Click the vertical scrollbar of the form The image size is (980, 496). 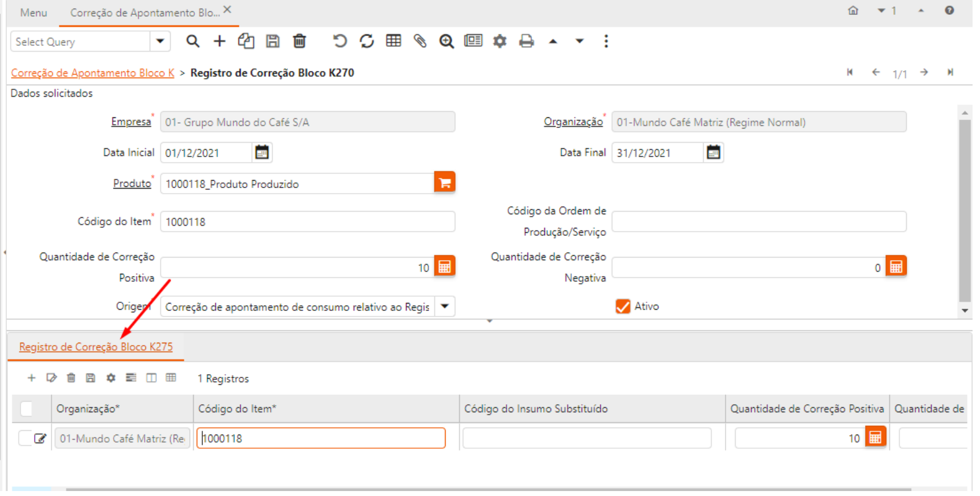(964, 211)
